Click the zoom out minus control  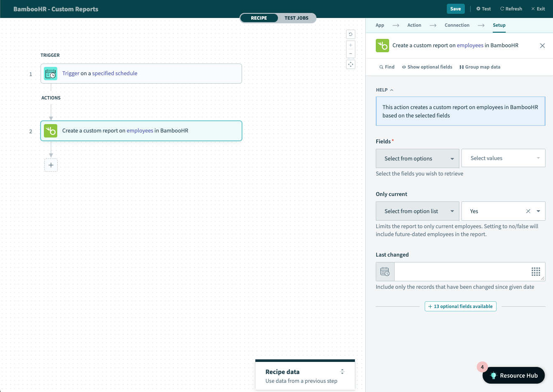tap(350, 53)
